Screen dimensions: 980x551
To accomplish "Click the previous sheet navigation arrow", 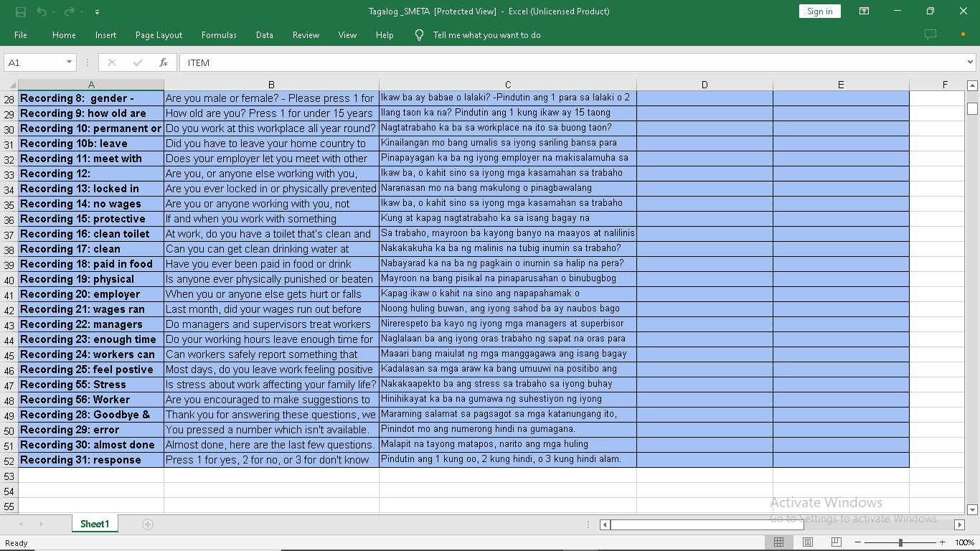I will 20,524.
